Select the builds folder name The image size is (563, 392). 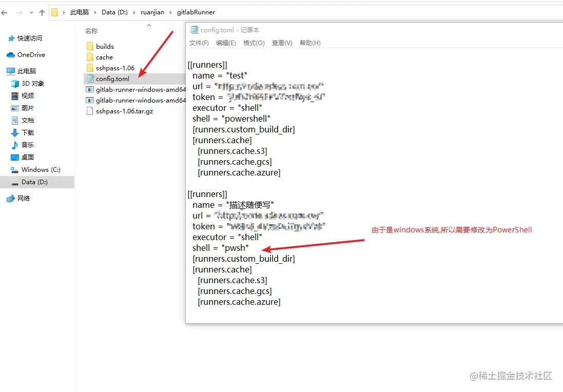[x=105, y=46]
